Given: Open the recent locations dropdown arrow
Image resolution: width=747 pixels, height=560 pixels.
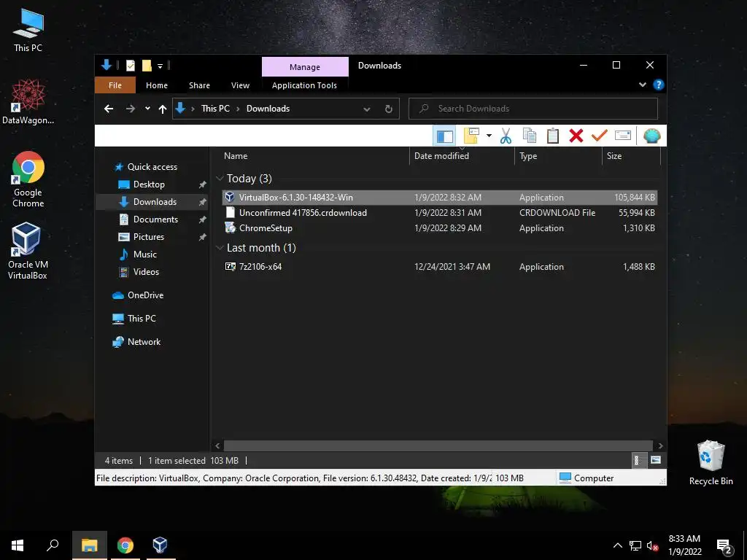Looking at the screenshot, I should 147,109.
